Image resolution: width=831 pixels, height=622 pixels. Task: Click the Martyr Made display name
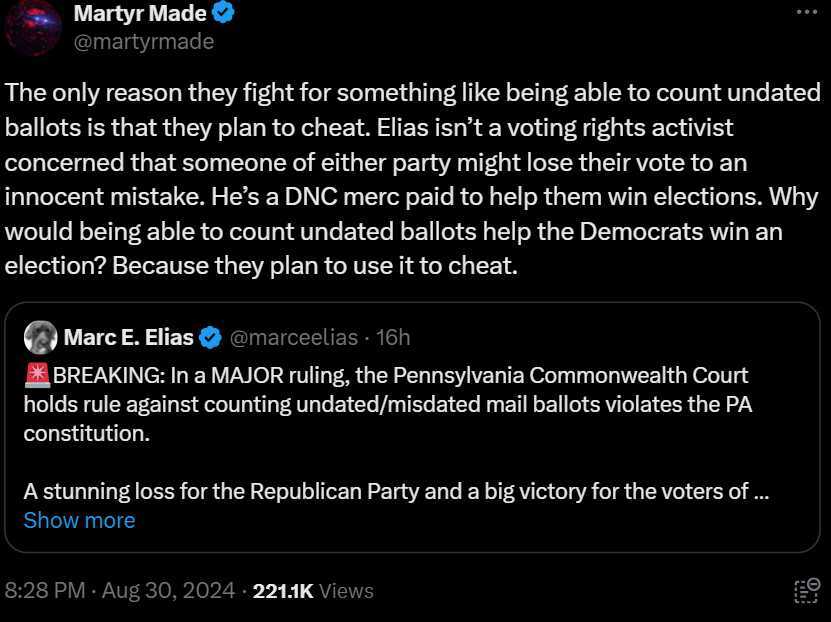pos(140,13)
